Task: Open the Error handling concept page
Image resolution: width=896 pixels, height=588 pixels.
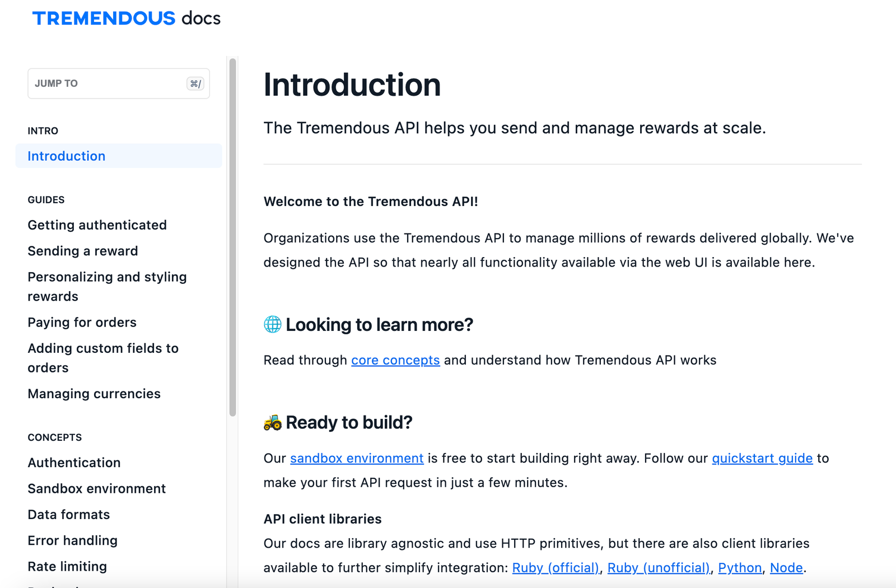Action: [x=73, y=540]
